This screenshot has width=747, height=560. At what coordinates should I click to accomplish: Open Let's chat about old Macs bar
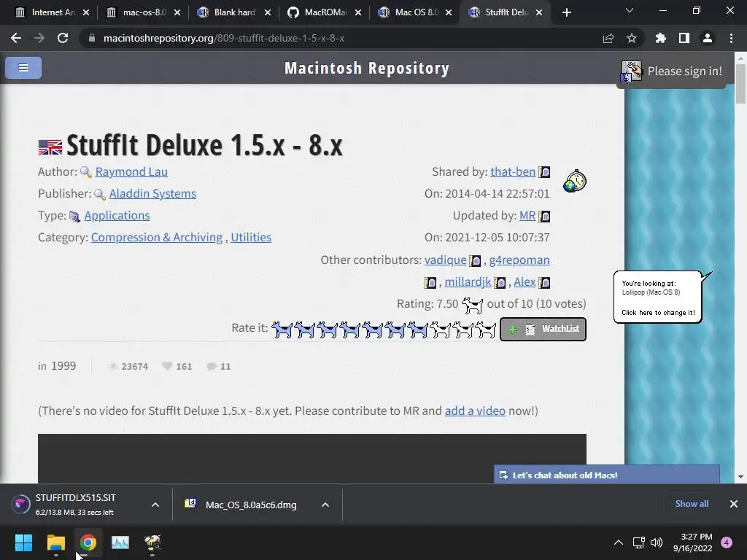606,475
